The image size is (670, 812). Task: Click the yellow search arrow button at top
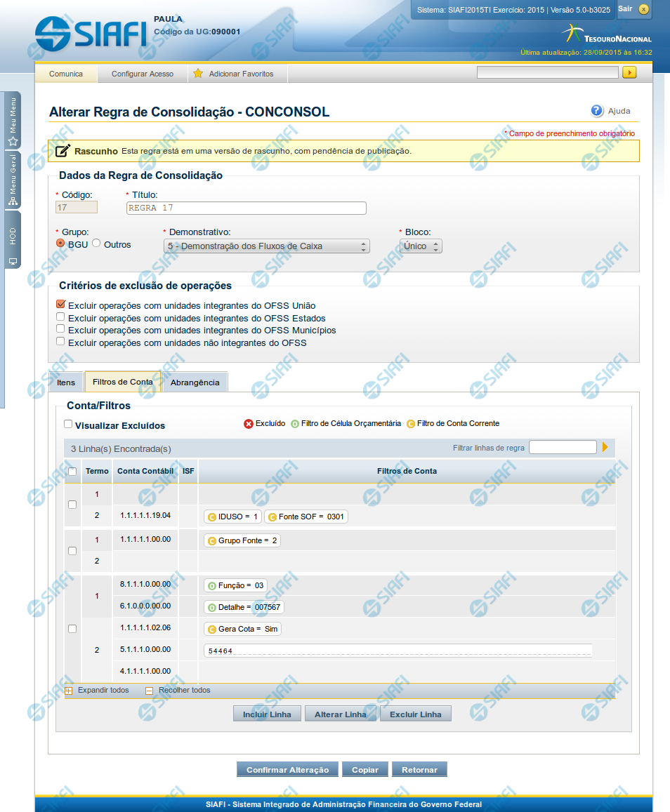(629, 72)
